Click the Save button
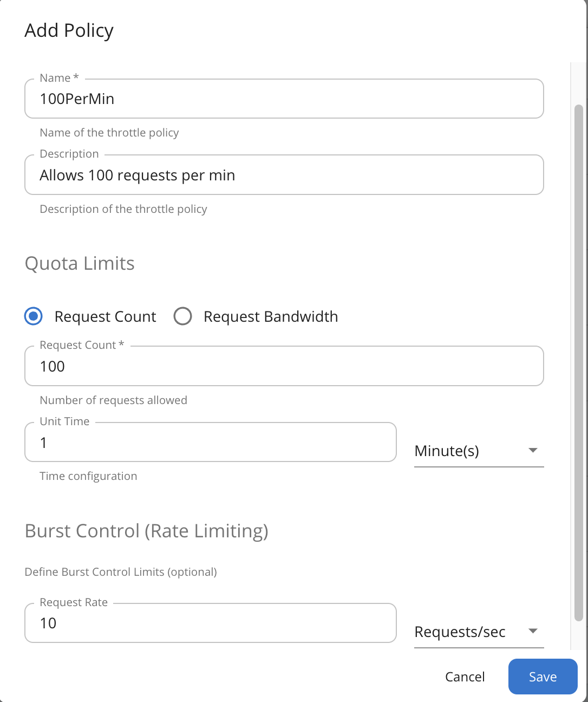Screen dimensions: 588x702 [x=542, y=677]
